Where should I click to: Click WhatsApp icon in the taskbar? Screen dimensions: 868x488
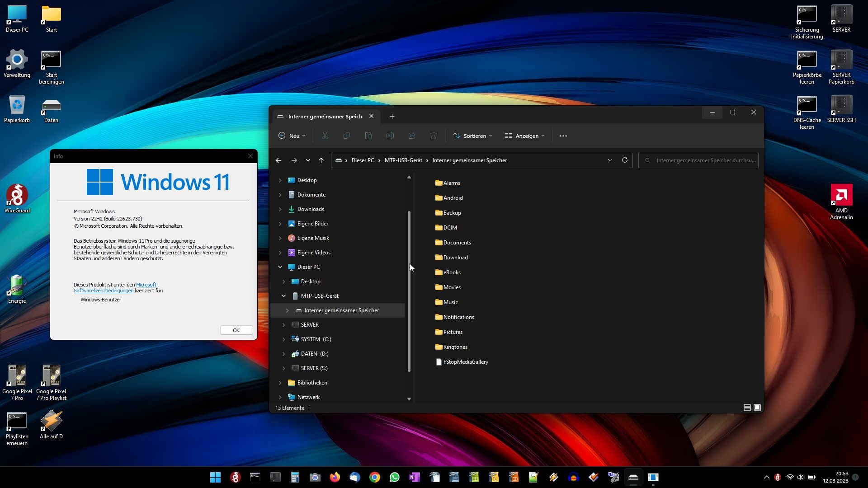coord(395,477)
